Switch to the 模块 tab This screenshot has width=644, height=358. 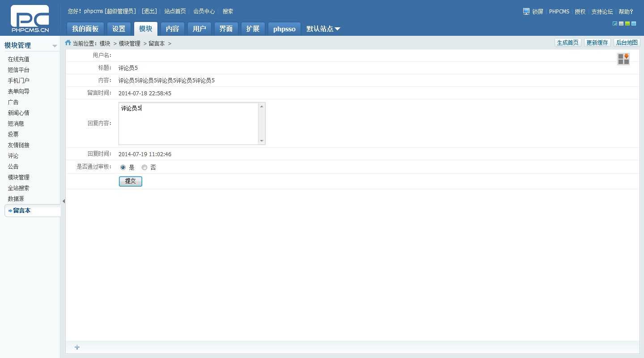tap(146, 29)
